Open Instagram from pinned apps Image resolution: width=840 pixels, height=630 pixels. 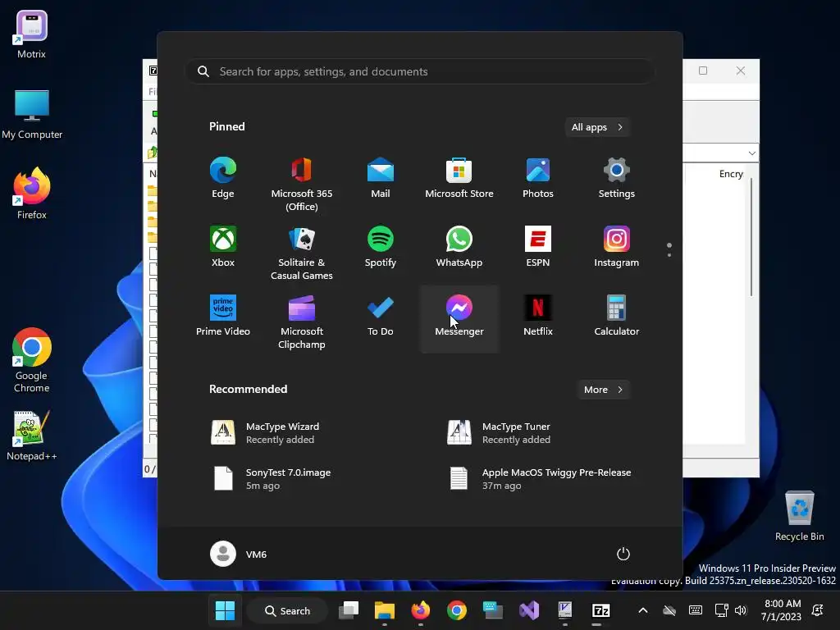617,248
